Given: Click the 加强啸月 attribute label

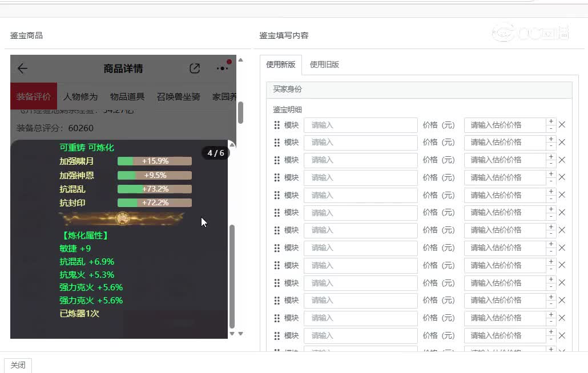Looking at the screenshot, I should (76, 161).
